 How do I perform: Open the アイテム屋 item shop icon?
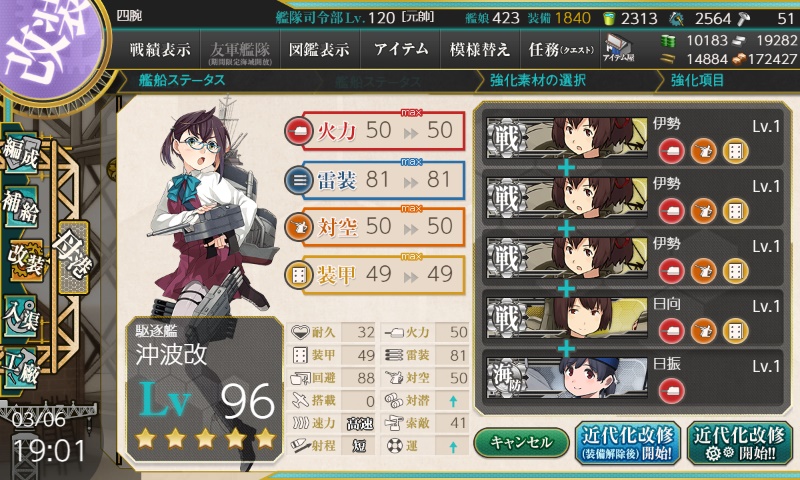(x=618, y=49)
